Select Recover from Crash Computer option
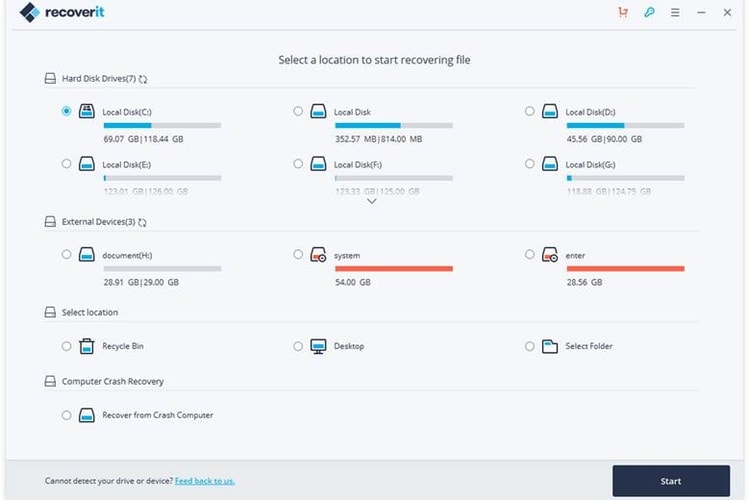The image size is (749, 500). pos(67,414)
